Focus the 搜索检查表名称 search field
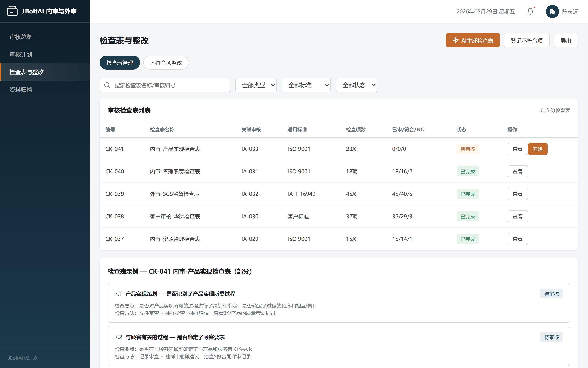The image size is (588, 368). 165,85
